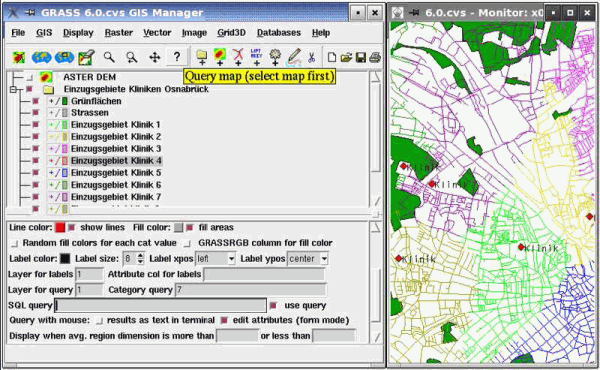This screenshot has height=370, width=600.
Task: Add a command layer with gear icon
Action: (275, 57)
